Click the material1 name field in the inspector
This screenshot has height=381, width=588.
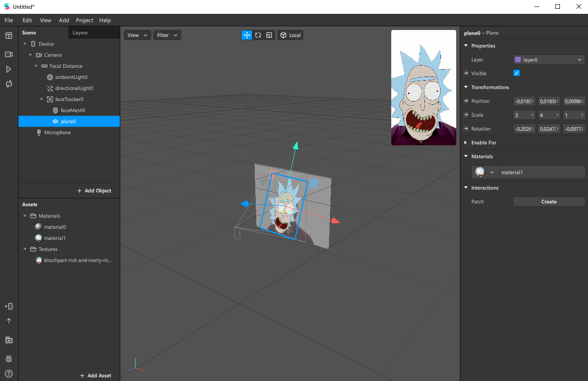[x=542, y=172]
